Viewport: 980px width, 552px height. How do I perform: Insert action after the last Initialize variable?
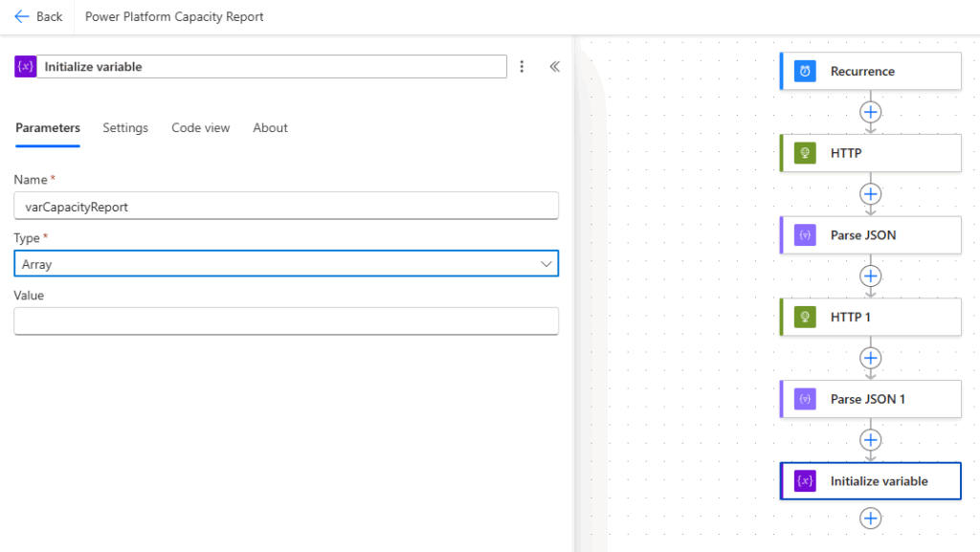point(870,518)
